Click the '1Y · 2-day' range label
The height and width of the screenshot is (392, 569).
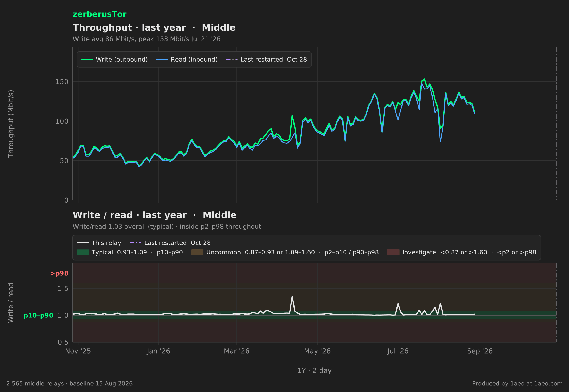coord(315,371)
